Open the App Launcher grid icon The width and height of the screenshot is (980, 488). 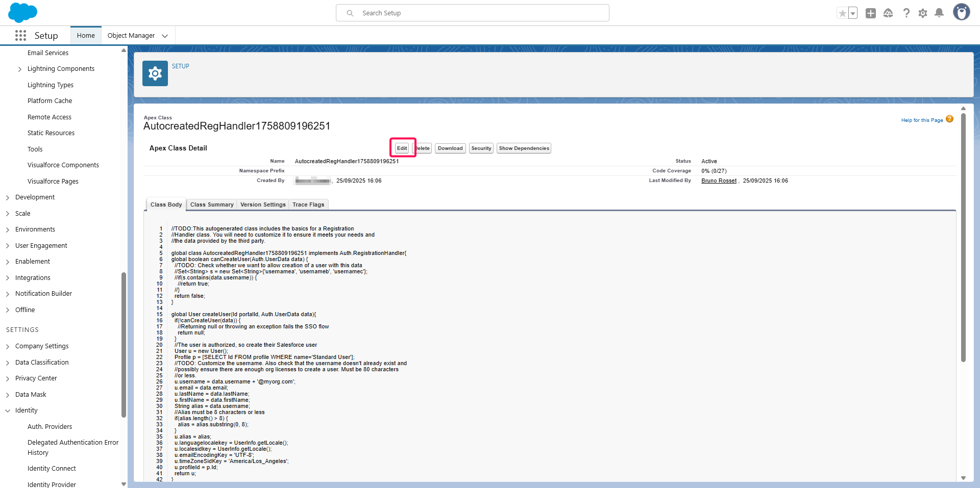point(20,35)
